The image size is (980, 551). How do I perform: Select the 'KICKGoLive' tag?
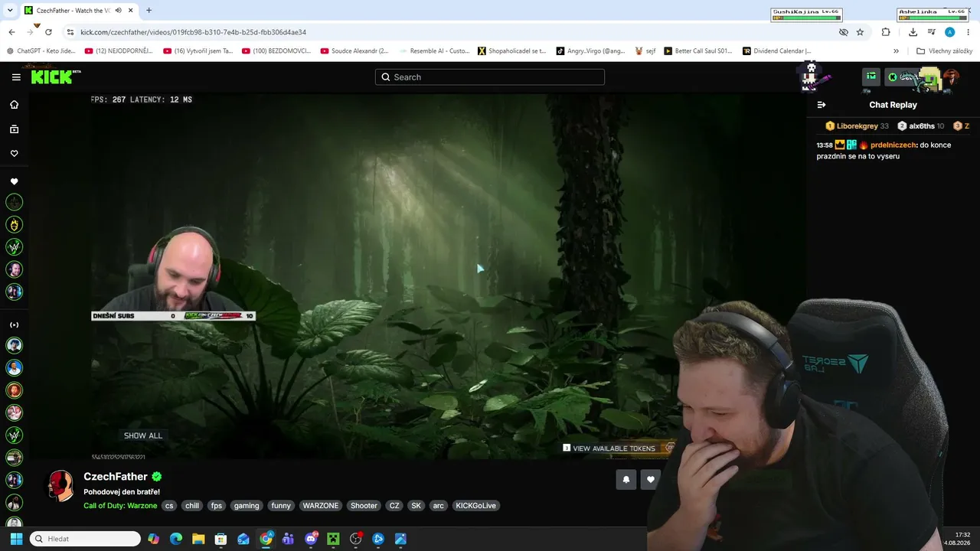[x=475, y=506]
